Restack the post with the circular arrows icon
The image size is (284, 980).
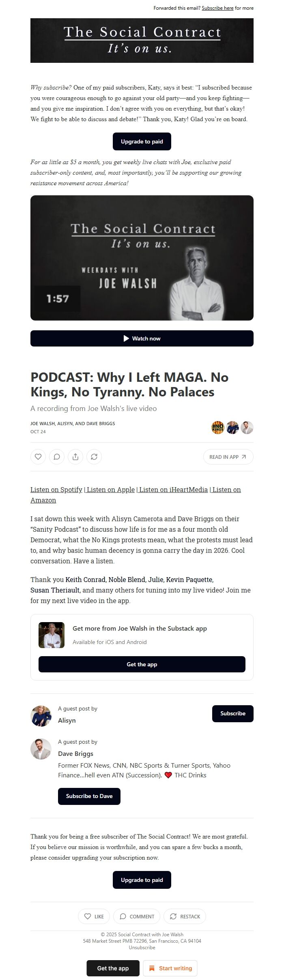(94, 457)
